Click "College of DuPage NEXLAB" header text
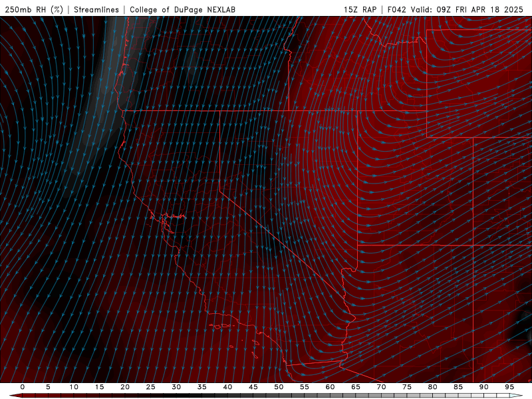Viewport: 532px width, 399px height. coord(182,9)
